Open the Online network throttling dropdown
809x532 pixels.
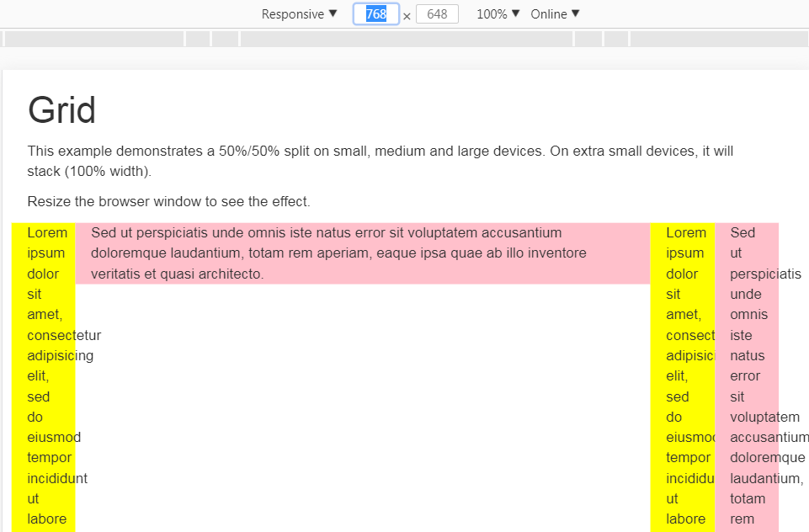click(x=555, y=14)
